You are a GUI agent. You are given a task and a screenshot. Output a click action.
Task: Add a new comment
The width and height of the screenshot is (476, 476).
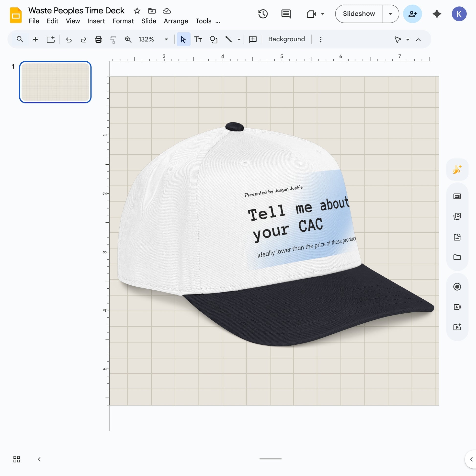click(252, 39)
